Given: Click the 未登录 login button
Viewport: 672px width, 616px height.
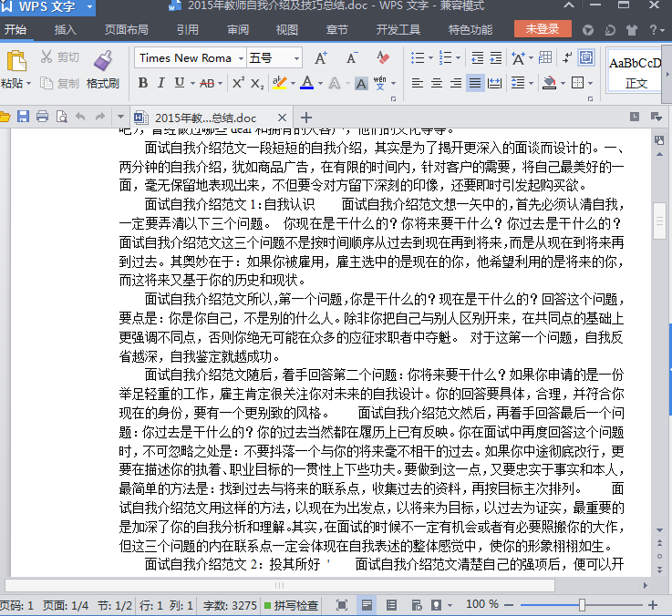Looking at the screenshot, I should point(543,29).
